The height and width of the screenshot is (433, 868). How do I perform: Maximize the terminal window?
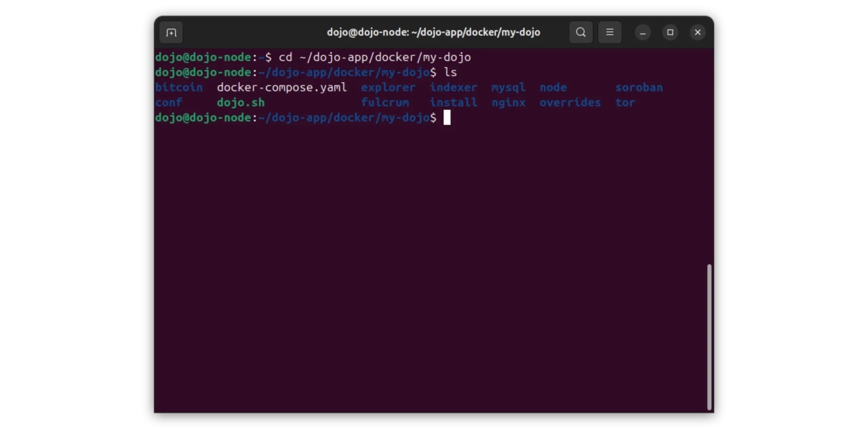670,33
